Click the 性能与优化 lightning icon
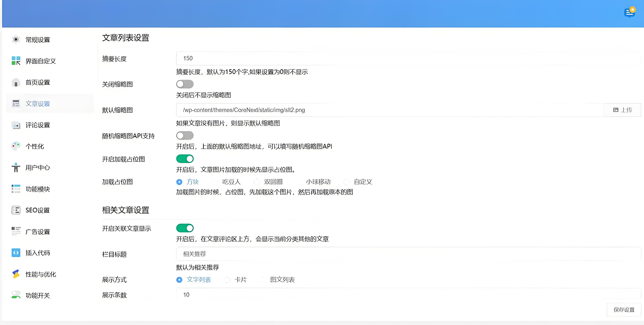Image resolution: width=644 pixels, height=325 pixels. click(x=16, y=274)
